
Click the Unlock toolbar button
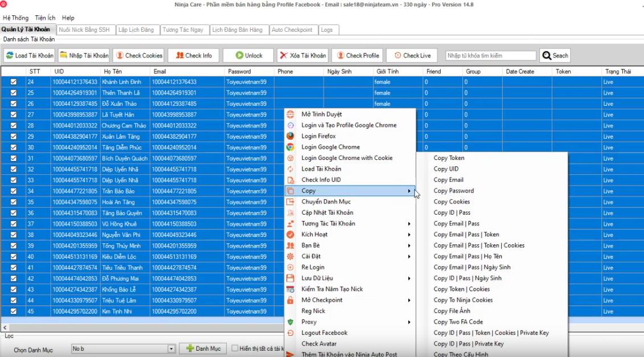point(248,55)
